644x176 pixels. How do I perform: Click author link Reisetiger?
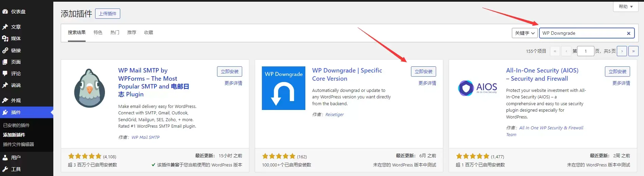coord(335,114)
